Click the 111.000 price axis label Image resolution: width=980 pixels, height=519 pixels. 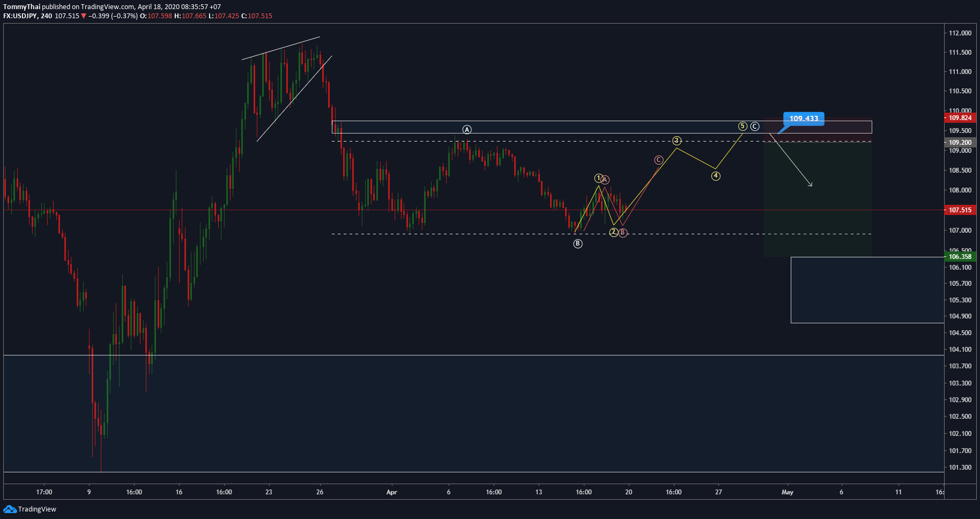(960, 72)
